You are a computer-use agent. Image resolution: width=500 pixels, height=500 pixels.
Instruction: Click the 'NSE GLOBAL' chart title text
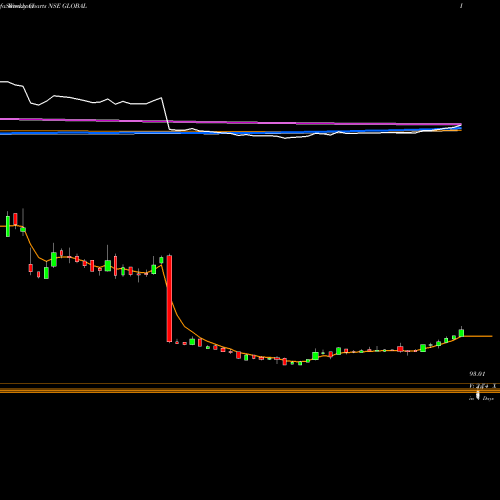click(68, 6)
